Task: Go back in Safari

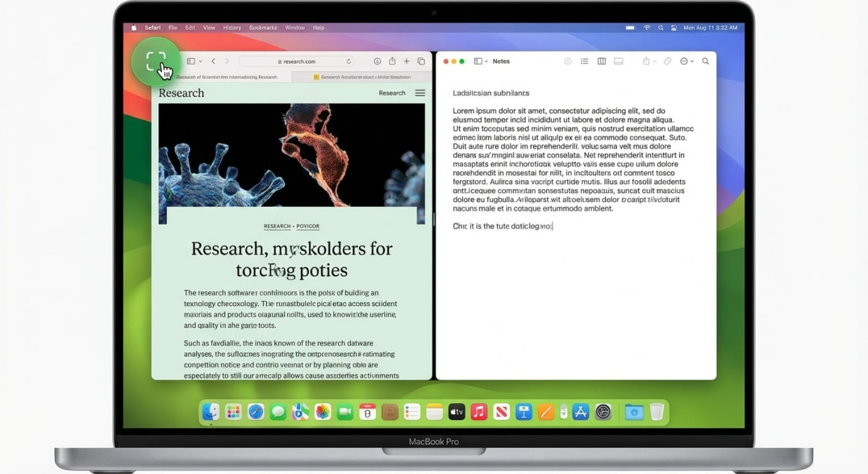Action: 213,62
